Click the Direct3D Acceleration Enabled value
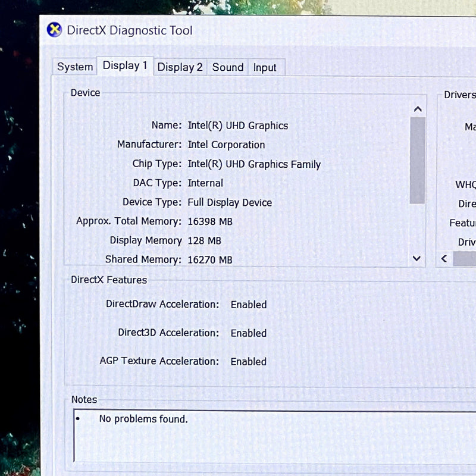This screenshot has height=476, width=476. click(249, 333)
